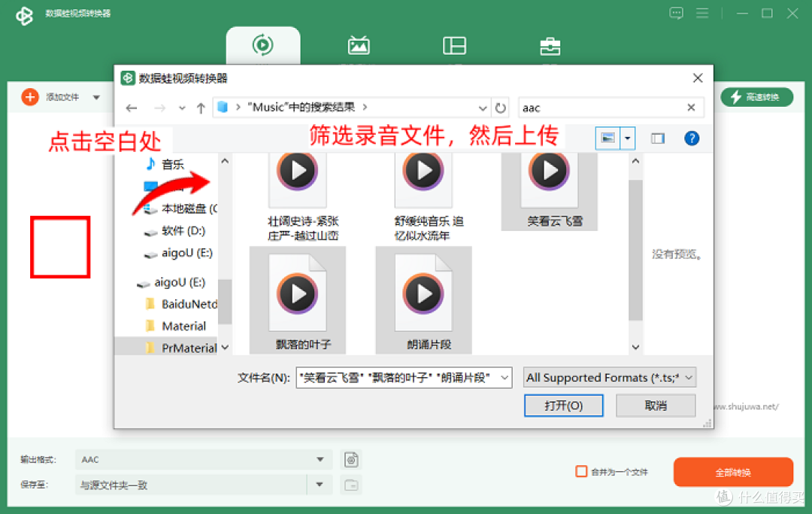Click the file list scroll down arrow
Viewport: 812px width, 514px height.
click(x=635, y=347)
